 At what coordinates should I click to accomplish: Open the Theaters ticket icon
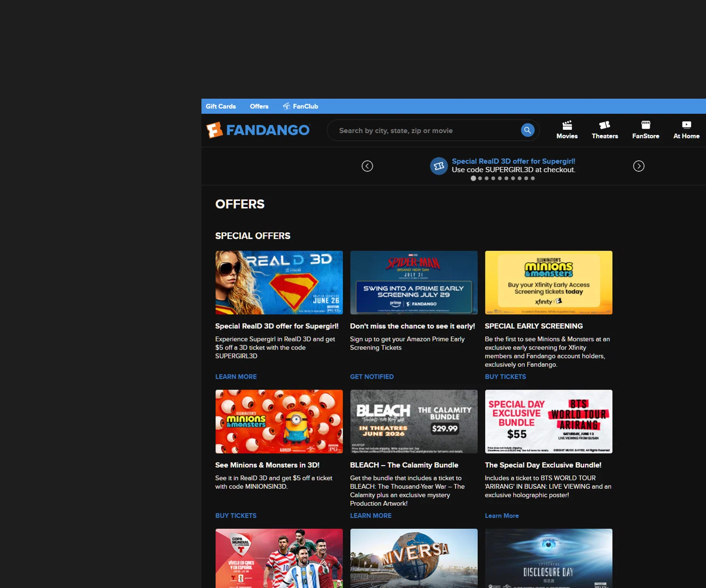click(x=605, y=125)
